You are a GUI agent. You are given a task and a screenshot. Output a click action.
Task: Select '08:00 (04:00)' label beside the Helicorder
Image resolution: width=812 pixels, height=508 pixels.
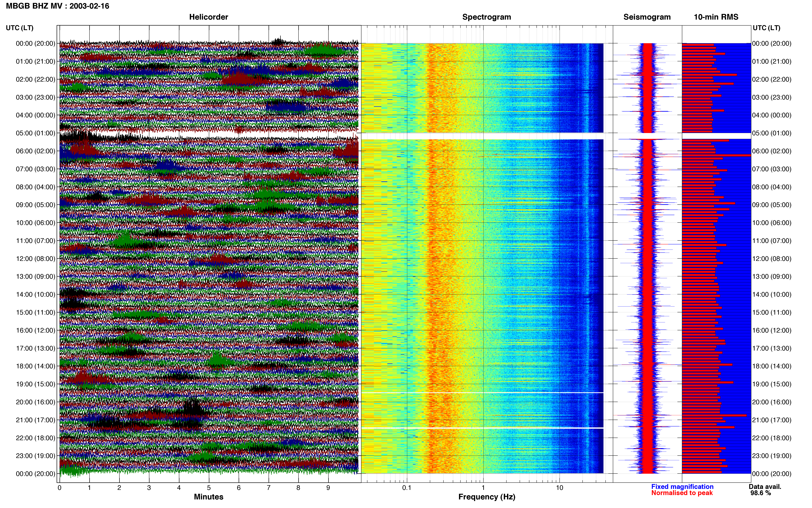click(36, 187)
